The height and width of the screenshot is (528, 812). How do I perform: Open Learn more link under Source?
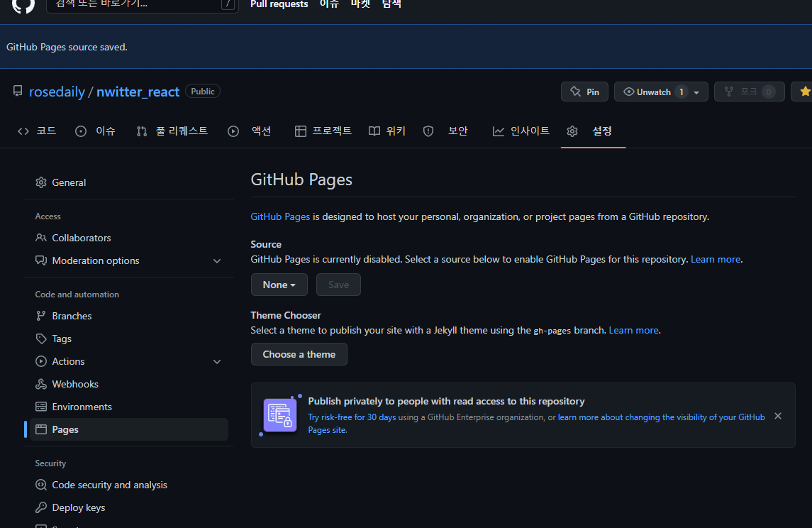(x=715, y=259)
